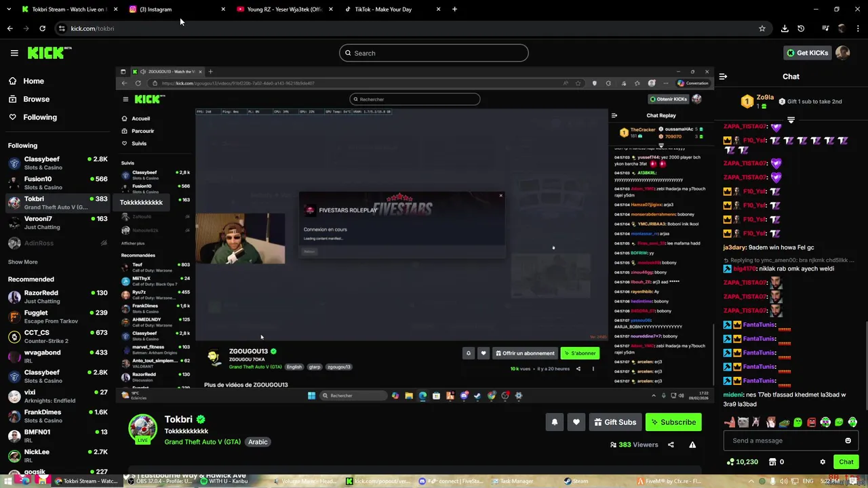Viewport: 868px width, 488px height.
Task: Collapse the chat panel
Action: (x=723, y=77)
